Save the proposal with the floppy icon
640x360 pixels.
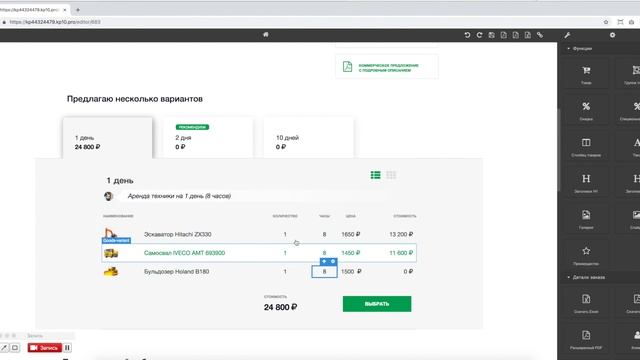coord(491,35)
